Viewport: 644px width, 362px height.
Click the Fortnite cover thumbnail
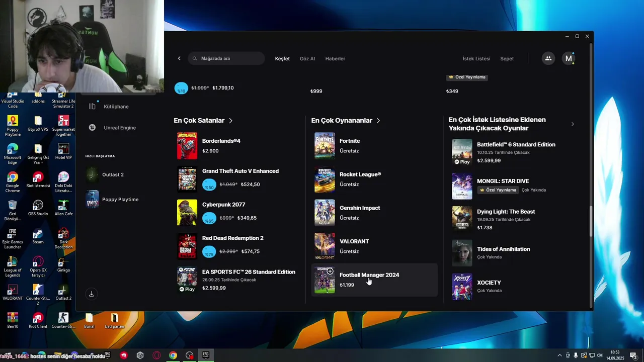click(x=325, y=146)
